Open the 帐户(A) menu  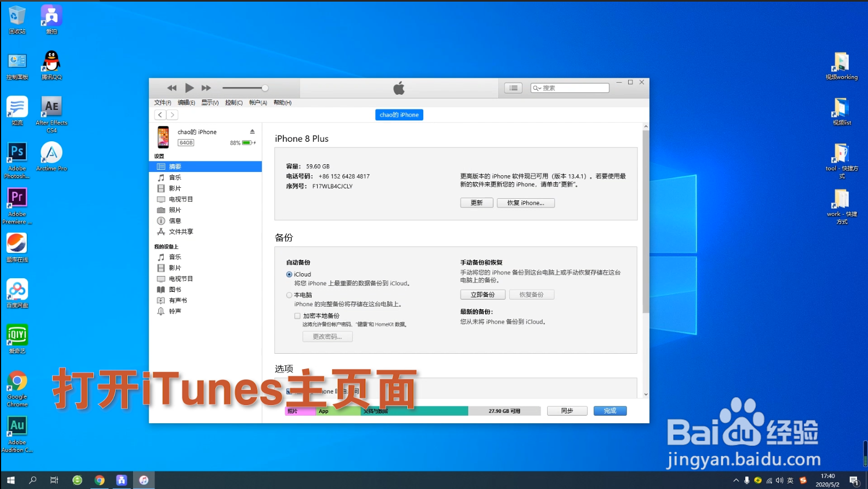tap(258, 102)
